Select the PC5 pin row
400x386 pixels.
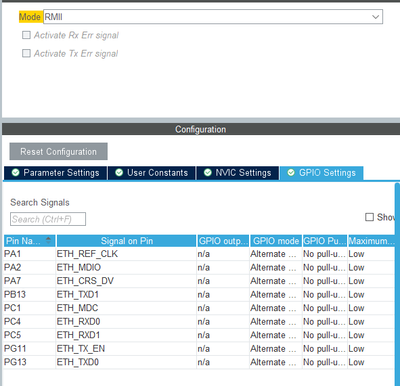click(199, 335)
